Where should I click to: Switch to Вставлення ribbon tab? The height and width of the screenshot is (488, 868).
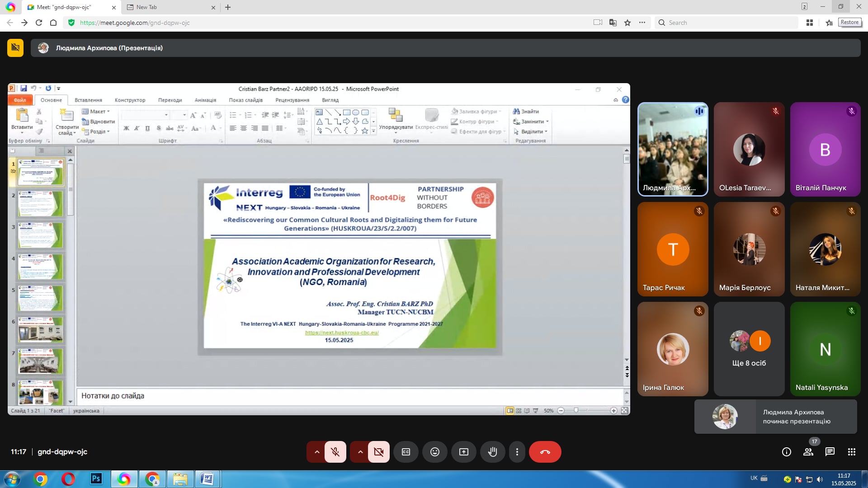(x=88, y=100)
